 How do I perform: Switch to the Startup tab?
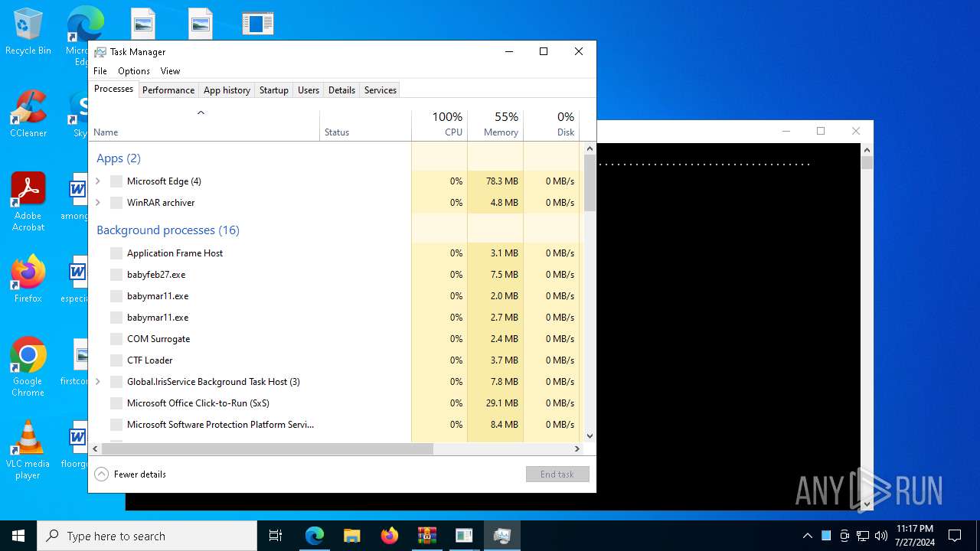click(x=273, y=90)
